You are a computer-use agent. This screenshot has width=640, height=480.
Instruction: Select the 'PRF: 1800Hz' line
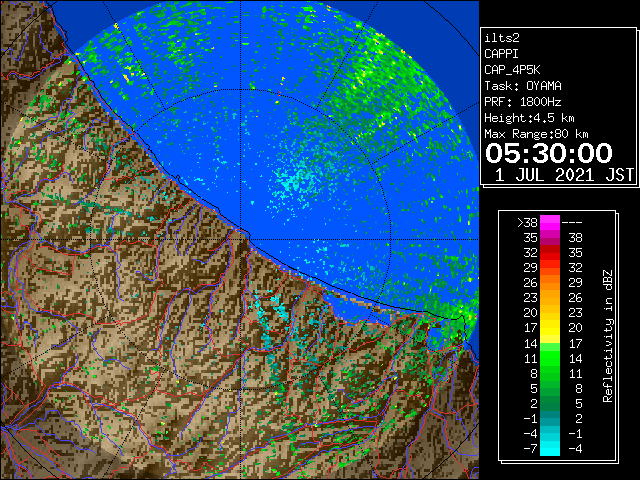click(523, 102)
